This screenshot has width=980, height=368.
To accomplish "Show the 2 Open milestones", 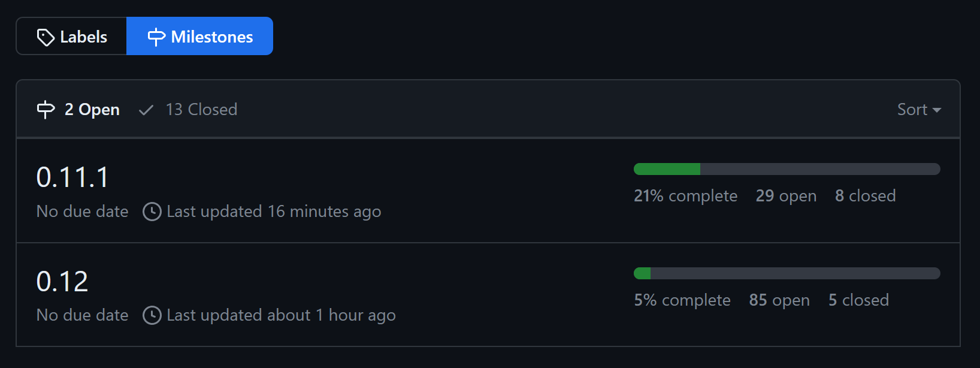I will pos(92,110).
